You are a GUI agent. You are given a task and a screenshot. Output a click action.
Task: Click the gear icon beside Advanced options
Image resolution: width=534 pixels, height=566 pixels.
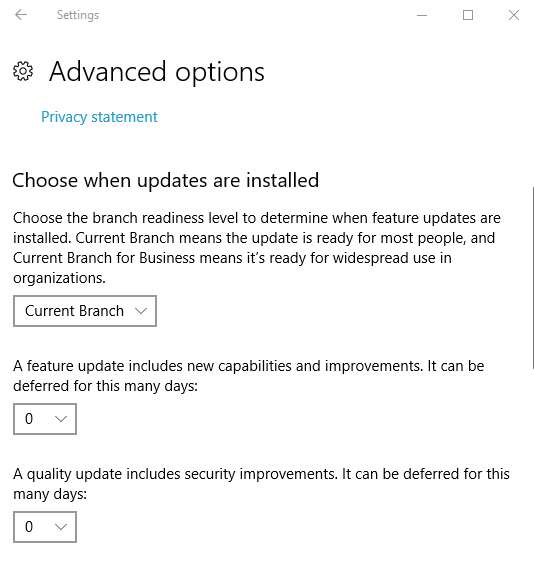[23, 71]
